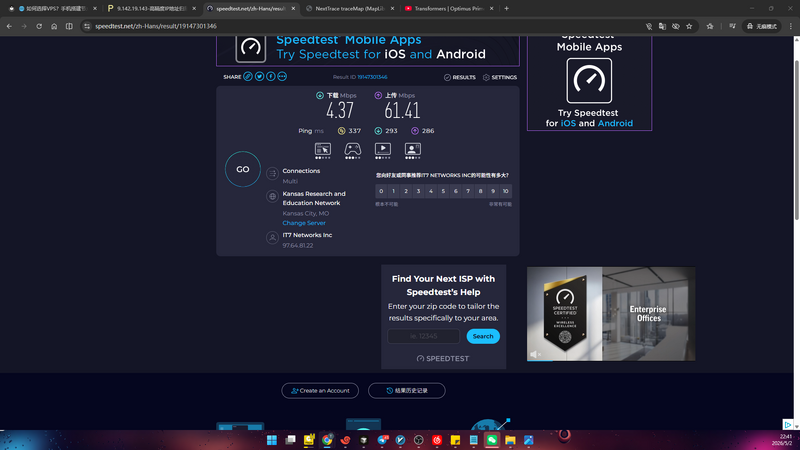Open the results history button
Viewport: 800px width, 450px height.
point(407,391)
